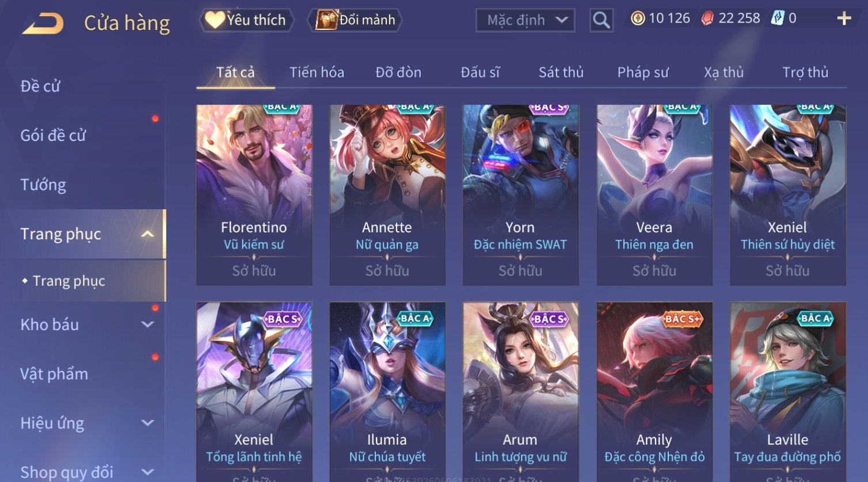The width and height of the screenshot is (868, 482).
Task: Tap the blue voucher currency icon
Action: click(x=778, y=18)
